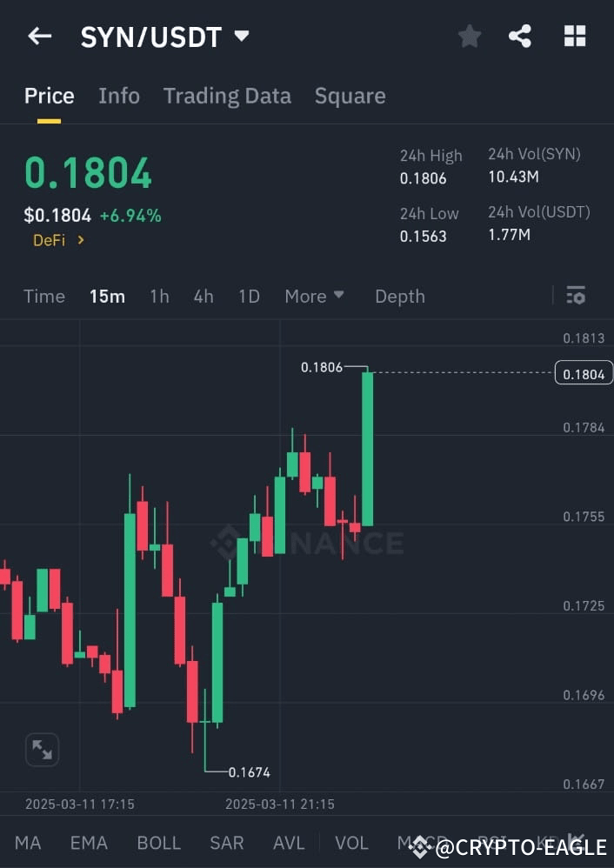Expand the chart using the fullscreen arrows icon
The width and height of the screenshot is (614, 868).
pyautogui.click(x=41, y=749)
